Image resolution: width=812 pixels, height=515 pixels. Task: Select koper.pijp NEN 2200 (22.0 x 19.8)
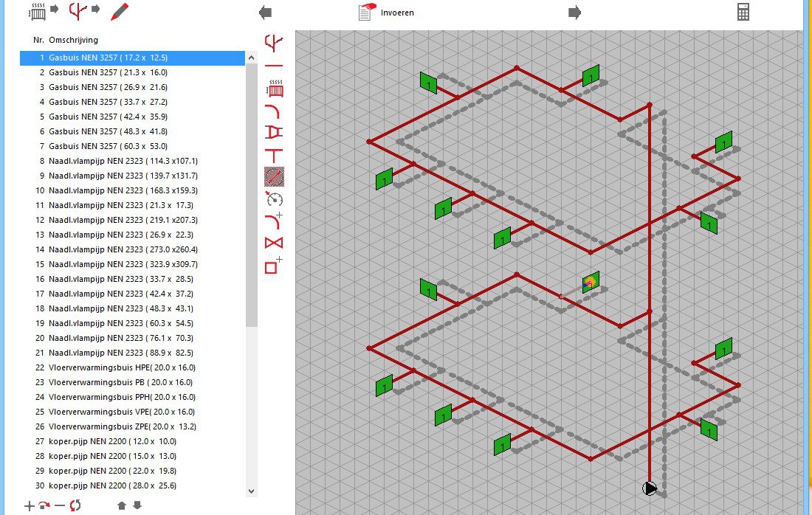tap(132, 471)
